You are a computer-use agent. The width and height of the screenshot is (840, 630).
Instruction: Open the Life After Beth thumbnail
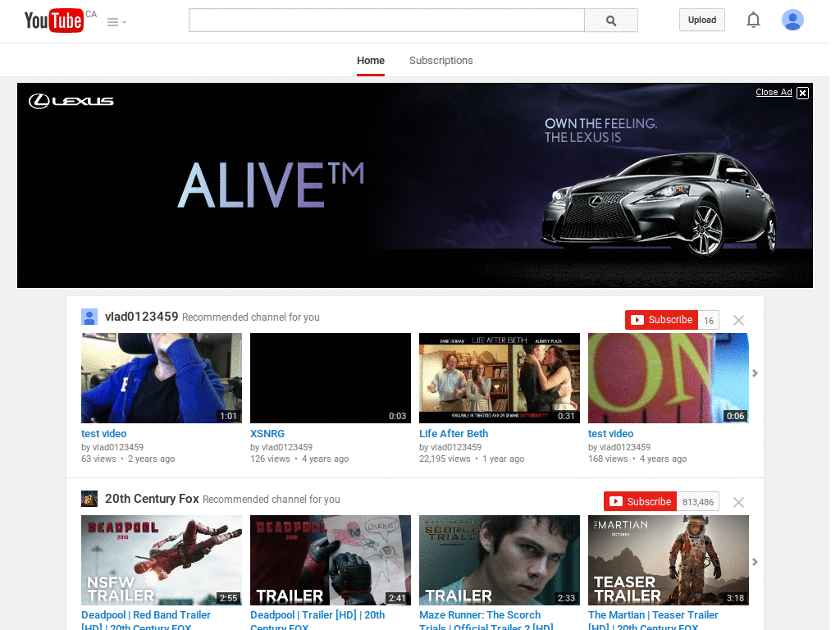click(x=500, y=378)
